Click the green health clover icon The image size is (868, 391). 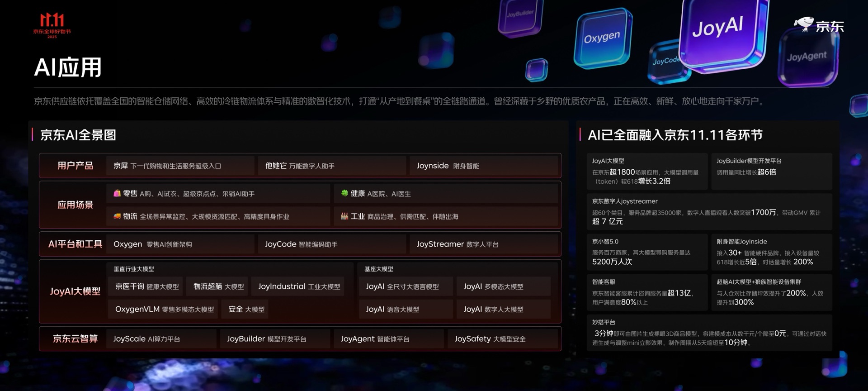coord(344,193)
